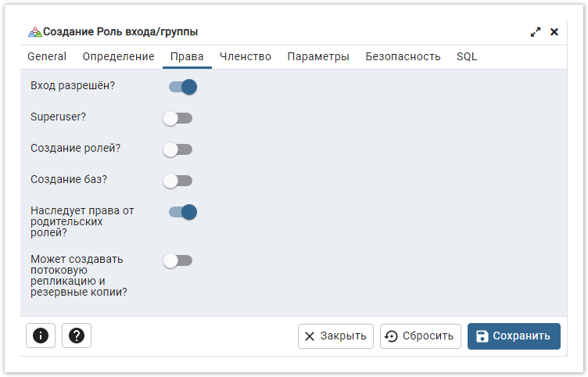Open the 'Параметры' tab
The image size is (588, 377).
coord(318,56)
